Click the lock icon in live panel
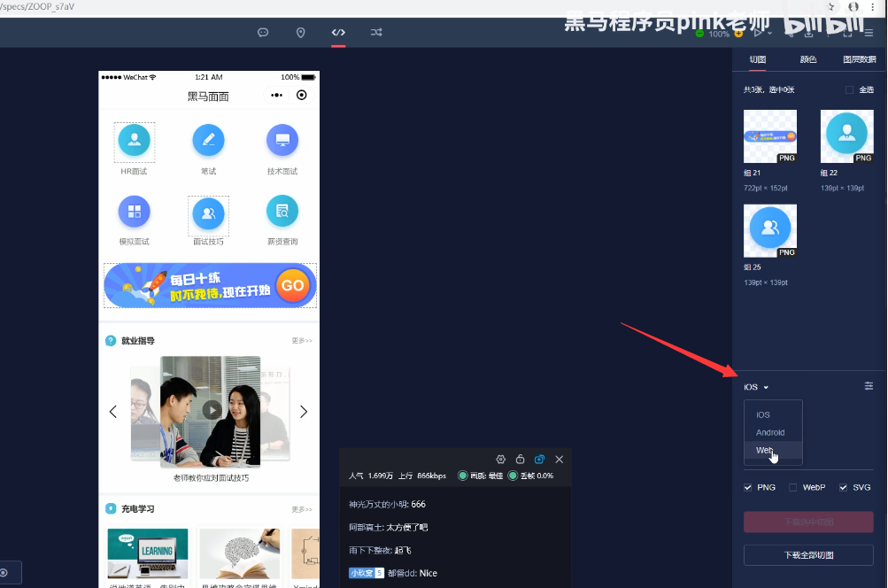The height and width of the screenshot is (588, 888). [520, 460]
